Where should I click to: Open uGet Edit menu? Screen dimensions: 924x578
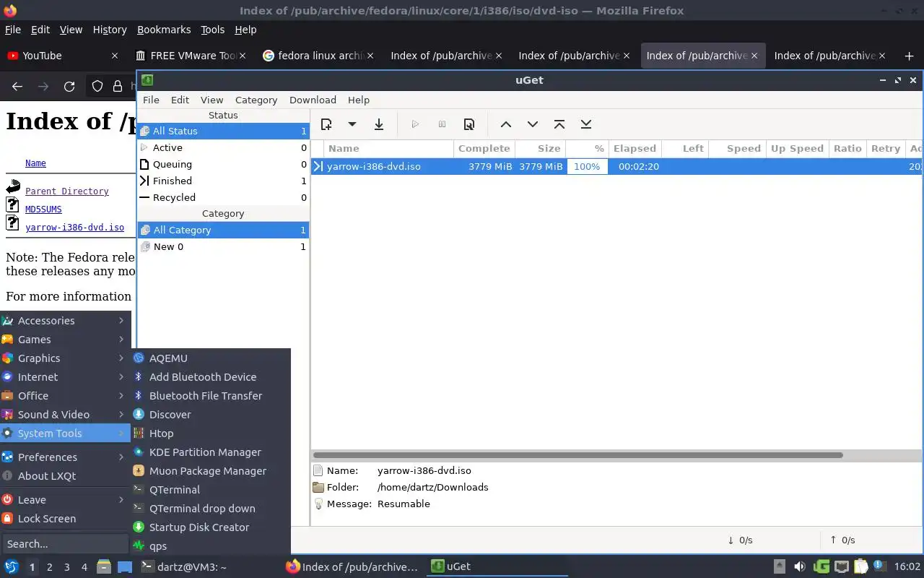click(180, 100)
